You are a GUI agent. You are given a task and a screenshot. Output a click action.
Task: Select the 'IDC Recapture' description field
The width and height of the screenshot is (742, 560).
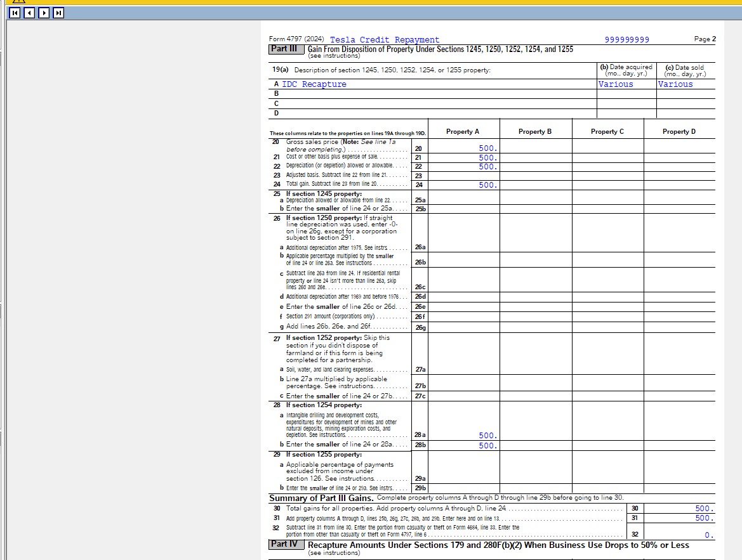point(314,84)
